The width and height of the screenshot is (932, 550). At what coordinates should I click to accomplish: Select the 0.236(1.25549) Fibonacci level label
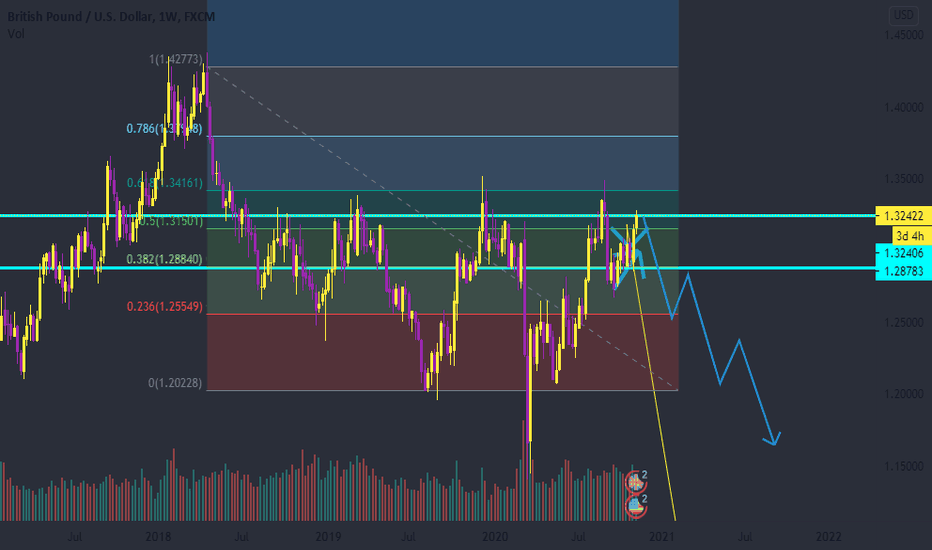point(165,306)
